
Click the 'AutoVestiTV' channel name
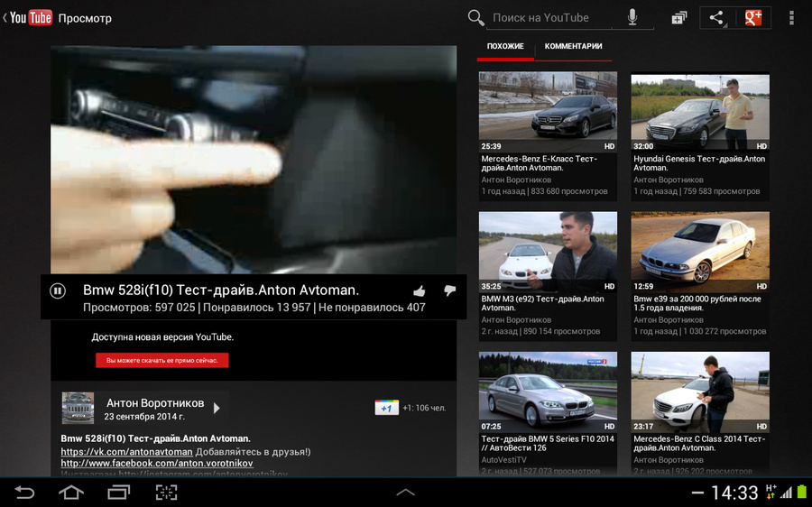[503, 460]
